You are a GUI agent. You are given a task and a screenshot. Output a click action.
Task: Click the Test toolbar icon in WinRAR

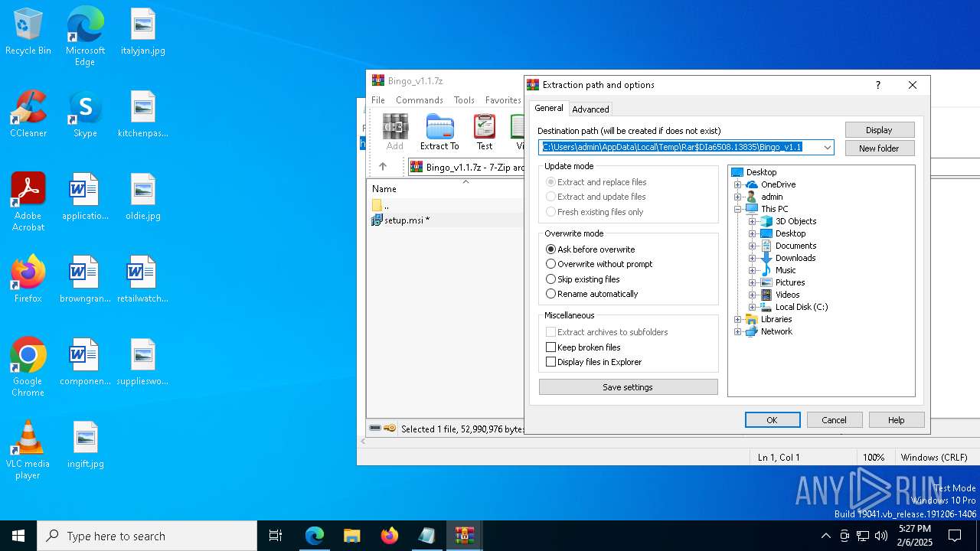485,132
